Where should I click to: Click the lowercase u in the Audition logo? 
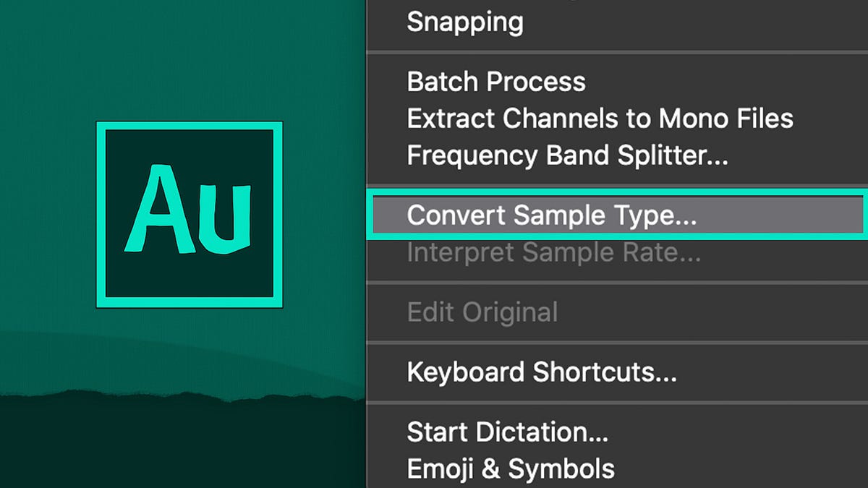pyautogui.click(x=225, y=217)
